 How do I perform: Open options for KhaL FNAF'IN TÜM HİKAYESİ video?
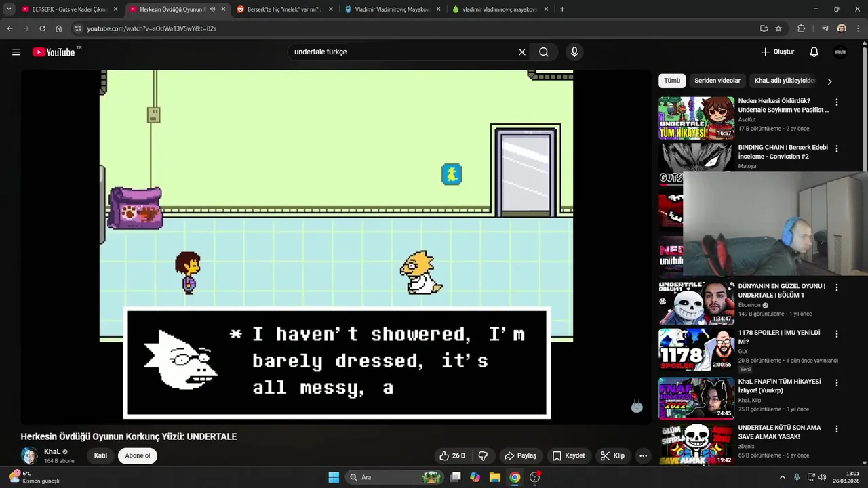(x=837, y=383)
